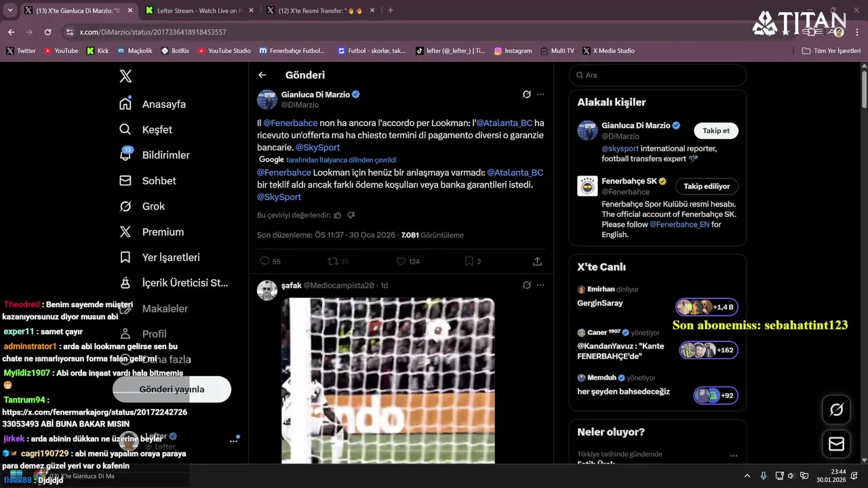The image size is (868, 488).
Task: Go back in browser history
Action: tap(11, 32)
